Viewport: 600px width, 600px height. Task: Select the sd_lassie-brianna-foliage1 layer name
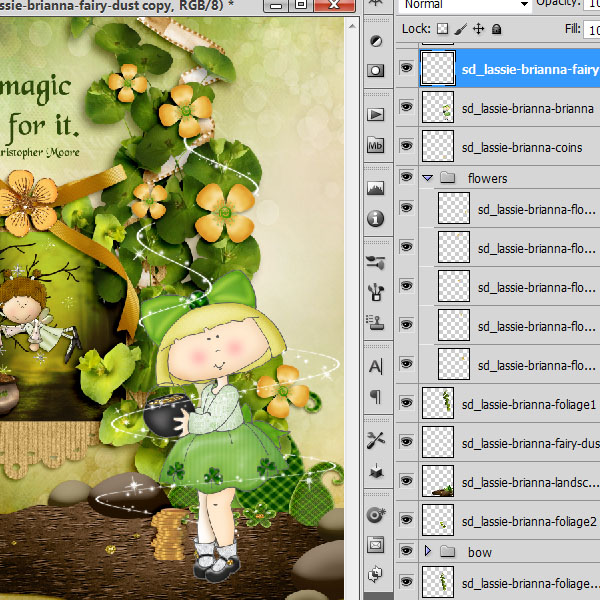[529, 404]
